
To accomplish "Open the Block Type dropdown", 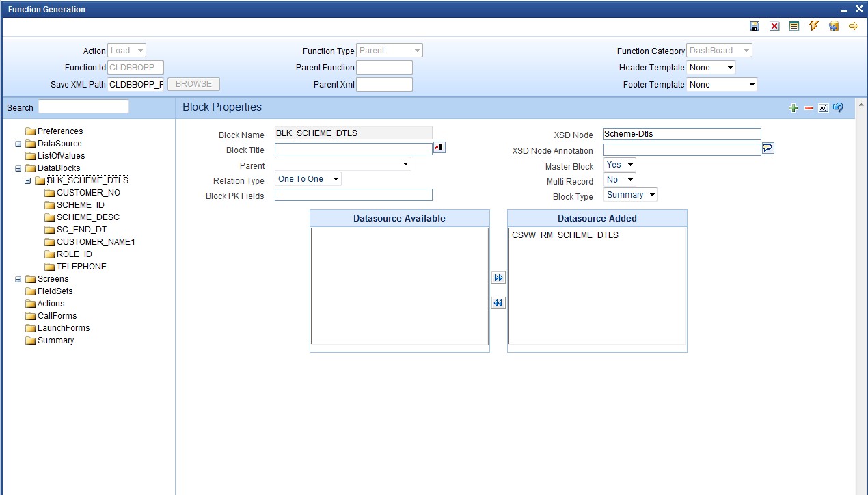I will 631,195.
